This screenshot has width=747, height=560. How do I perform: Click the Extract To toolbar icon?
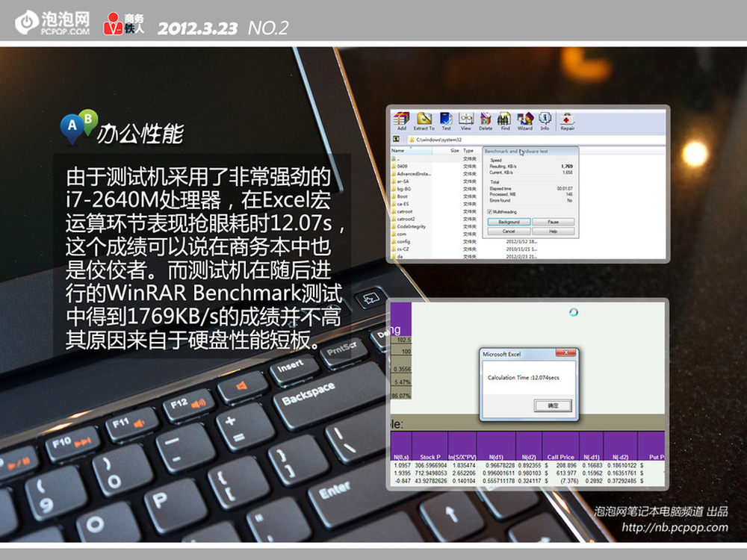pos(424,121)
